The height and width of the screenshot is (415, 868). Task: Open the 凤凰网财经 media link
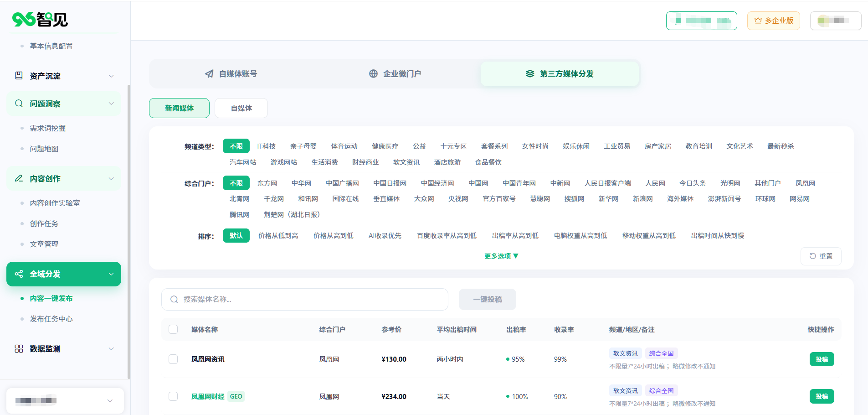(x=208, y=397)
